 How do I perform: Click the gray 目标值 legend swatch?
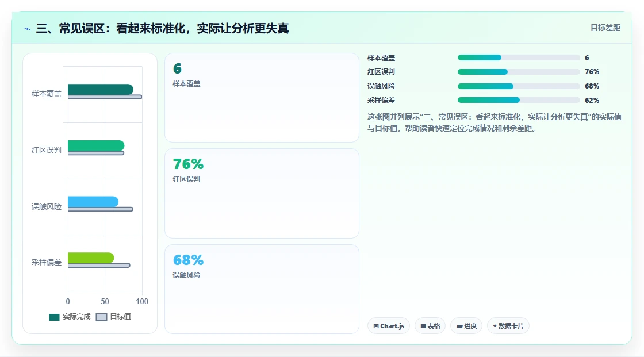pyautogui.click(x=101, y=317)
